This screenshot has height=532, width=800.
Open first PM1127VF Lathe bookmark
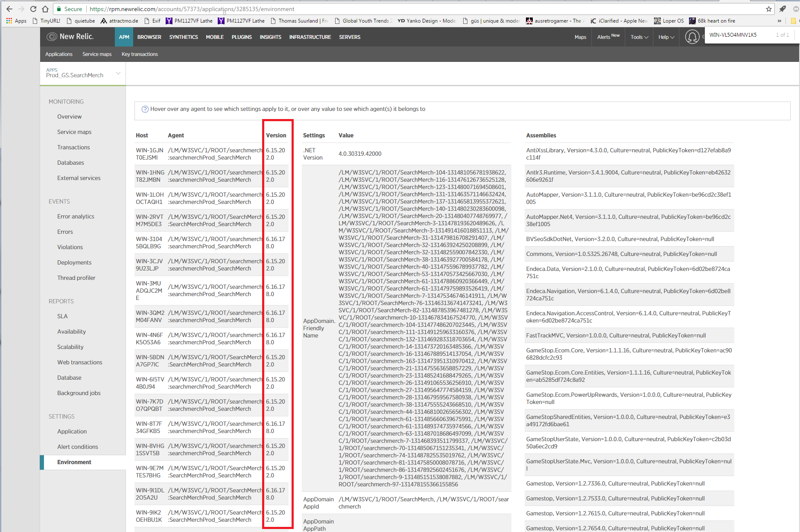point(189,20)
